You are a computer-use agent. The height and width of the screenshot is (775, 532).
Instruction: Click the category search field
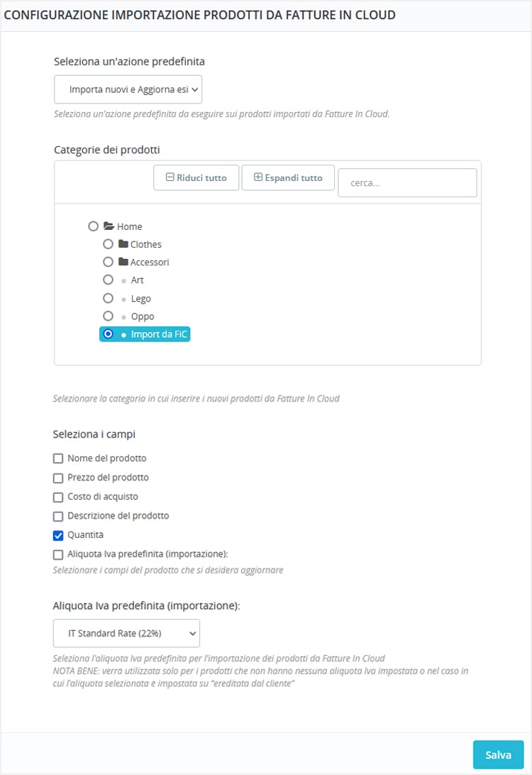pyautogui.click(x=407, y=182)
